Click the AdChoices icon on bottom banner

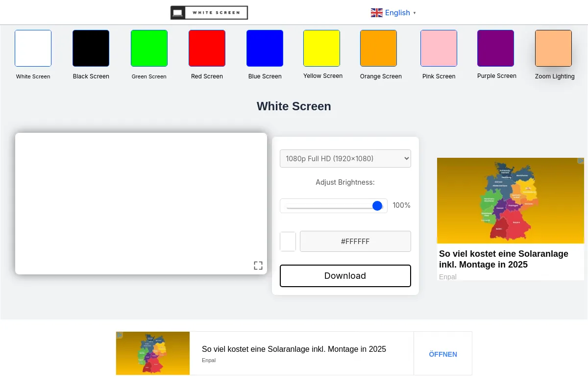pos(120,335)
